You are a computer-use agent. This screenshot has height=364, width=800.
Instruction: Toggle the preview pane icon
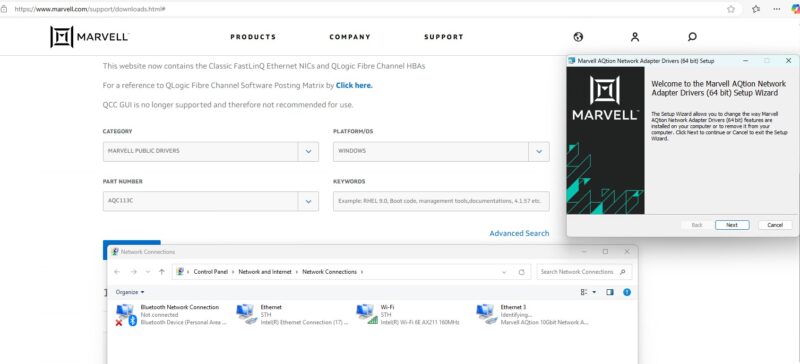pyautogui.click(x=609, y=292)
